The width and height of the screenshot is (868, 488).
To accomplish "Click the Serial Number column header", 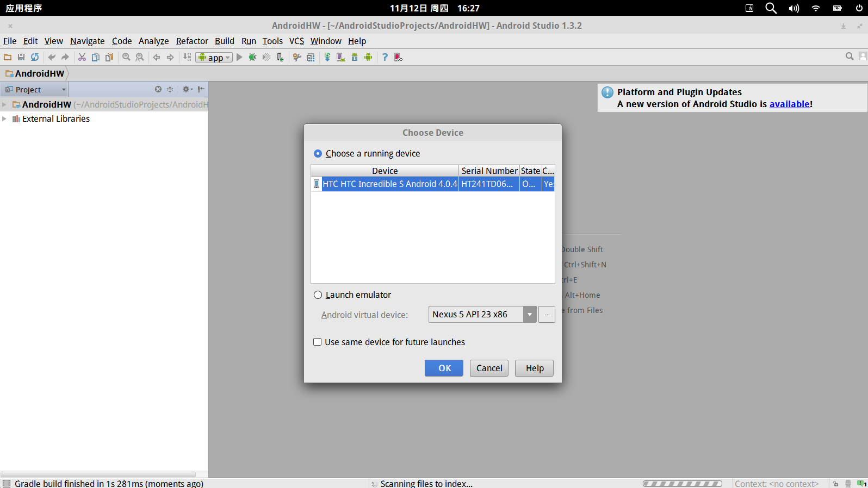I will 489,171.
